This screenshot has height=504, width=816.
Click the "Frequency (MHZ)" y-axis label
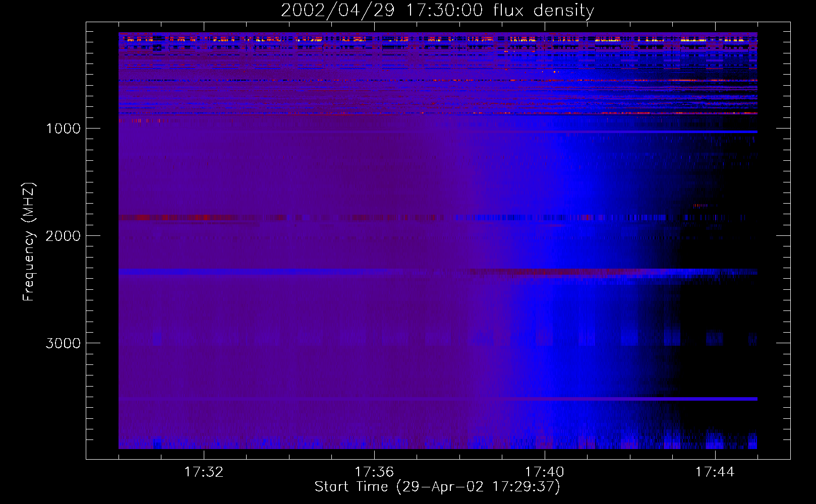coord(29,242)
